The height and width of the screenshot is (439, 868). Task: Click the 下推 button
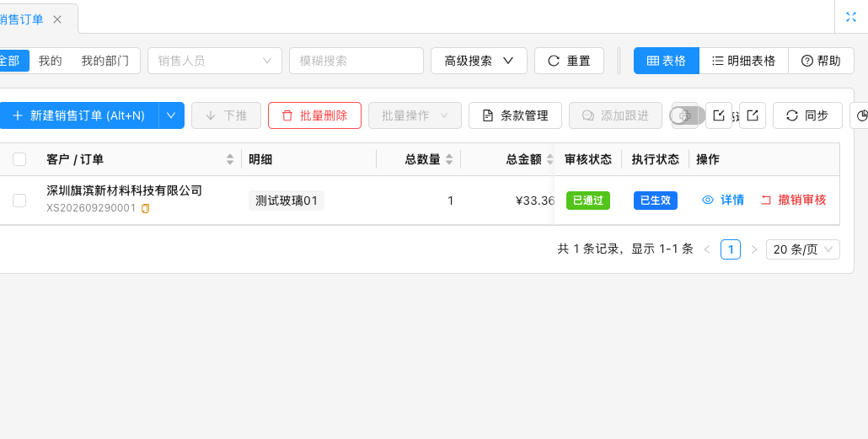(x=227, y=115)
